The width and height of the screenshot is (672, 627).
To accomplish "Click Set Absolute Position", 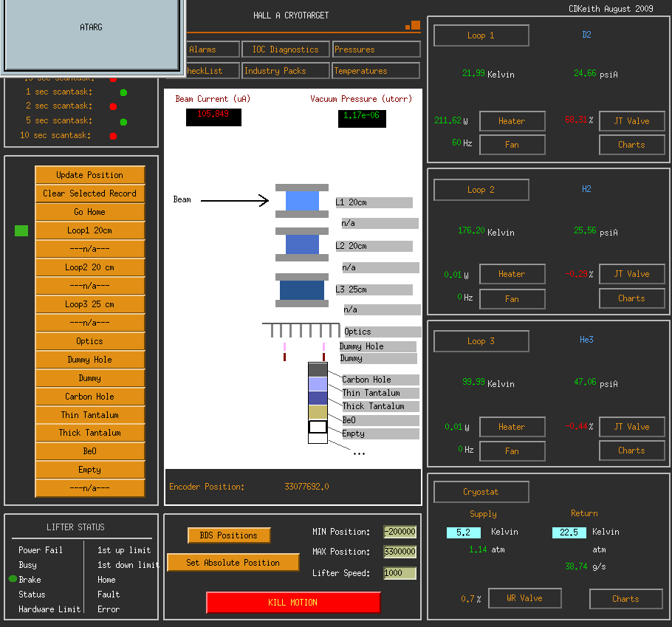I will (x=233, y=562).
